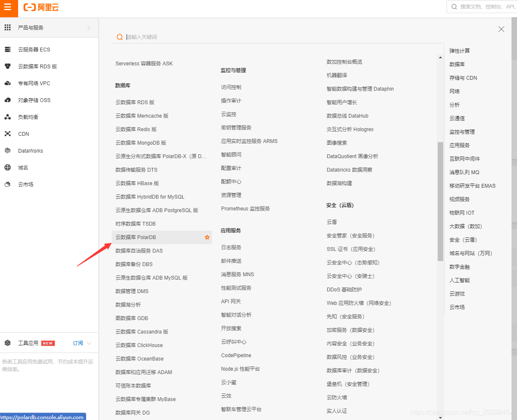
Task: Expand the 产品与服务 chevron arrow
Action: coord(89,27)
